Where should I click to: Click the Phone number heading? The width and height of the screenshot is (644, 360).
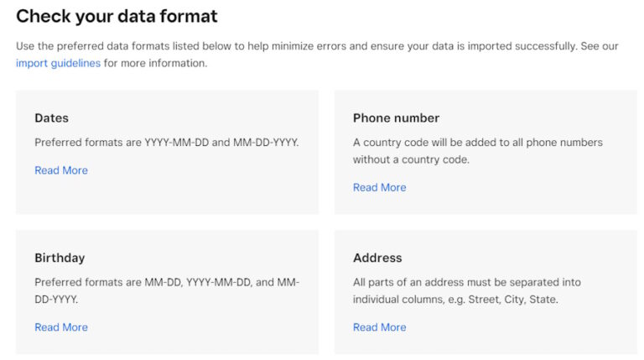point(396,118)
